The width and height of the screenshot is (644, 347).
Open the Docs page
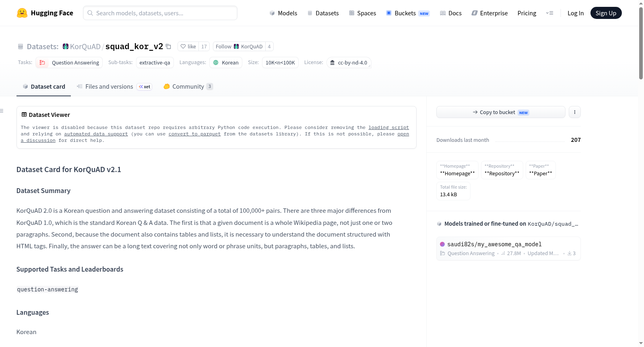point(451,13)
